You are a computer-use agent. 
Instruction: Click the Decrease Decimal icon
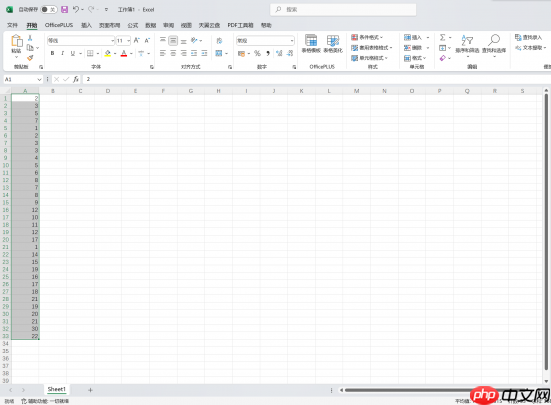[290, 53]
